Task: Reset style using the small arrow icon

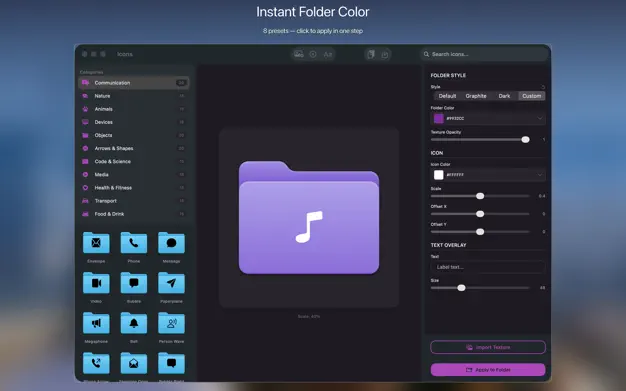Action: tap(543, 87)
